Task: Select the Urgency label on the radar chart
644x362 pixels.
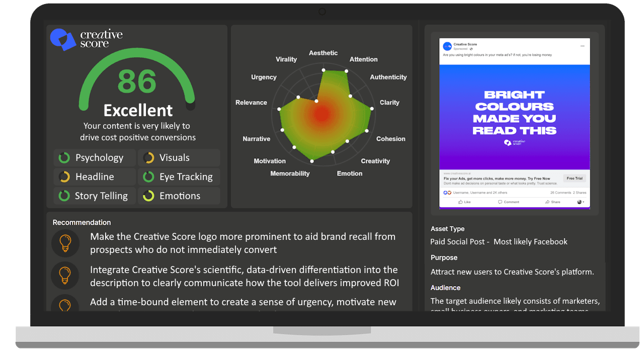Action: 264,77
